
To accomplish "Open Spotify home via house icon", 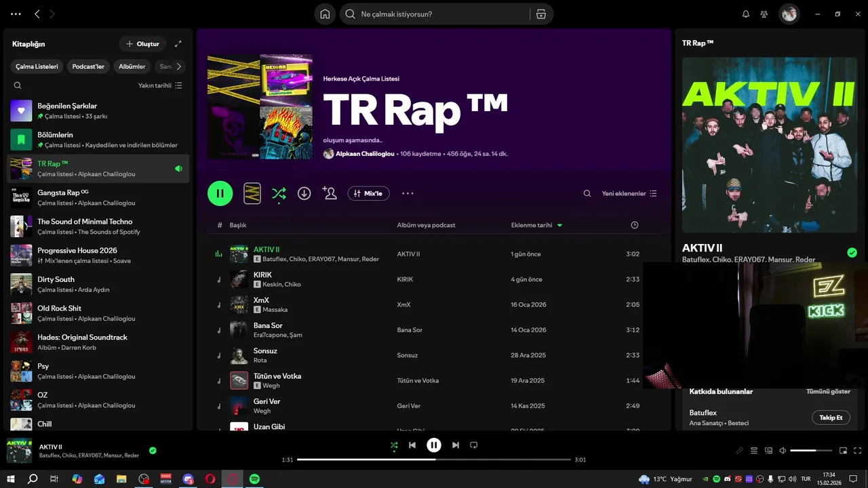I will coord(325,14).
